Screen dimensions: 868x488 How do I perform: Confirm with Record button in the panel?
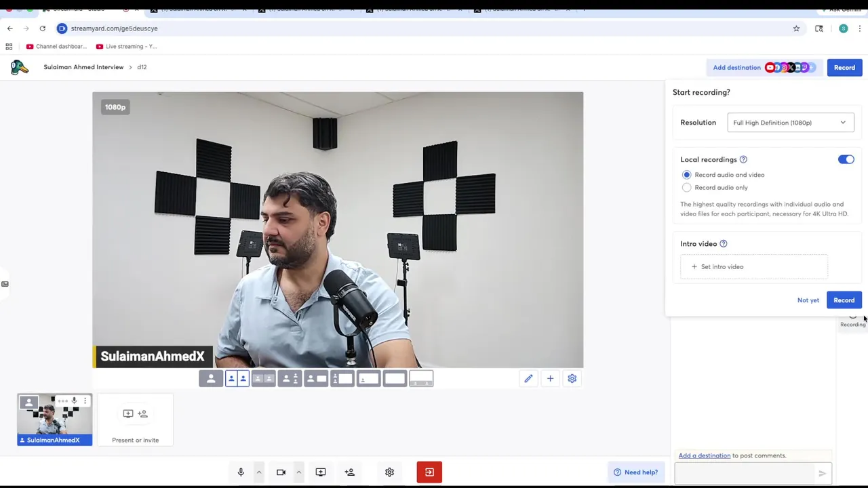pos(844,300)
